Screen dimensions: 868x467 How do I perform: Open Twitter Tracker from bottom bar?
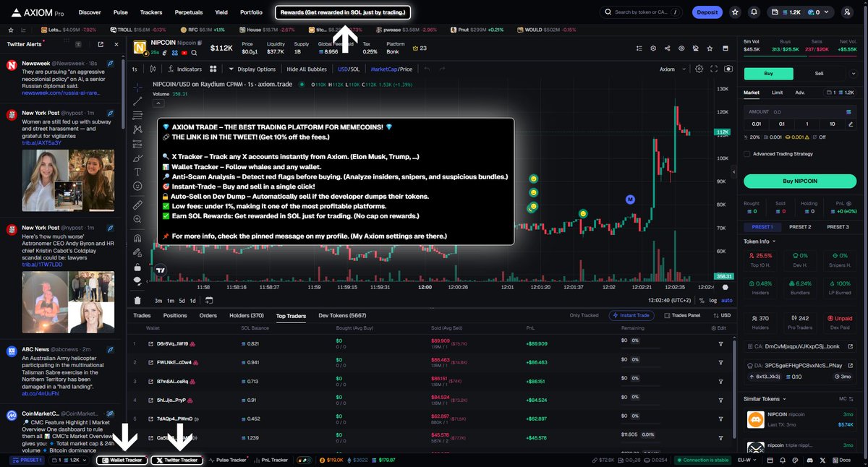pos(176,460)
